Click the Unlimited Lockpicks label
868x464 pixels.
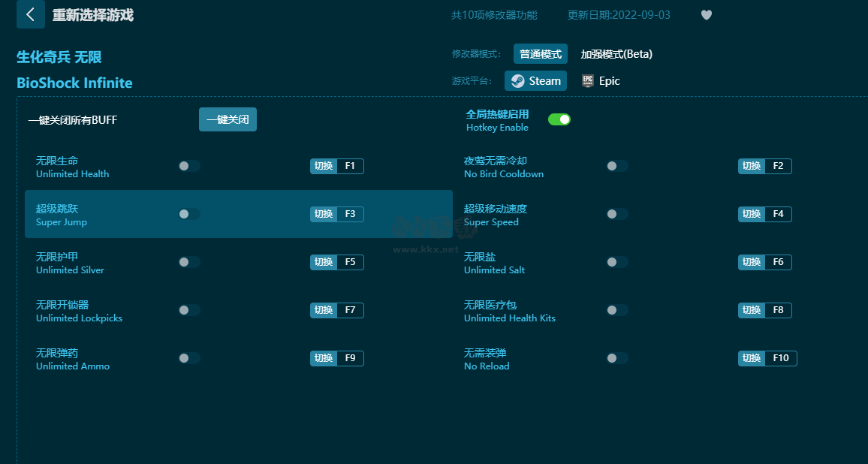79,318
